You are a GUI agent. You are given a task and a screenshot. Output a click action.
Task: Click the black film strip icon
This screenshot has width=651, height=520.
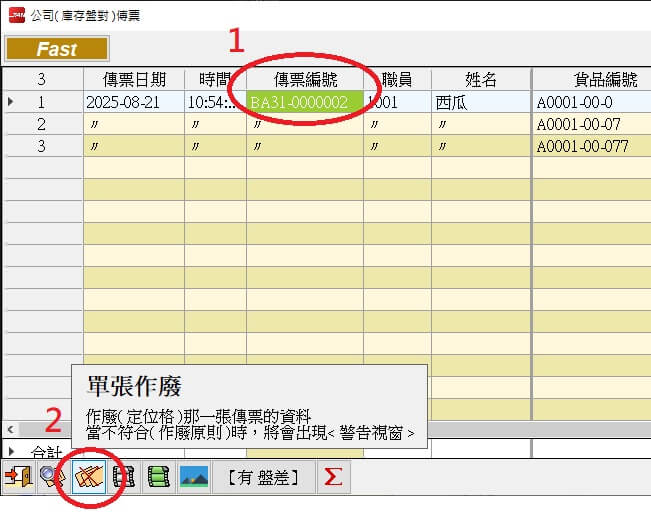pos(124,477)
